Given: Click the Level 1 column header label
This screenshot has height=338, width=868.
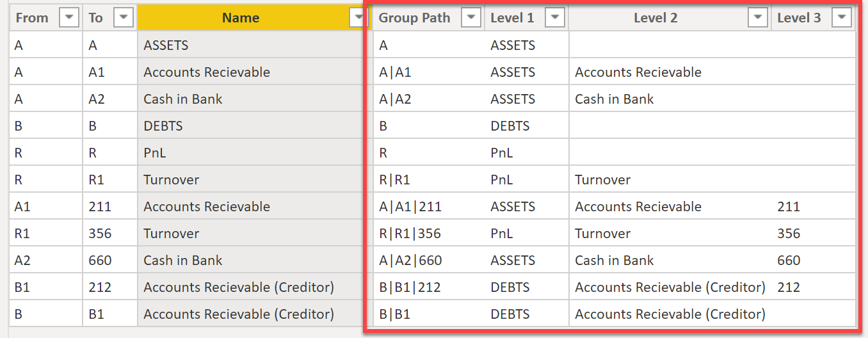Looking at the screenshot, I should (x=512, y=18).
